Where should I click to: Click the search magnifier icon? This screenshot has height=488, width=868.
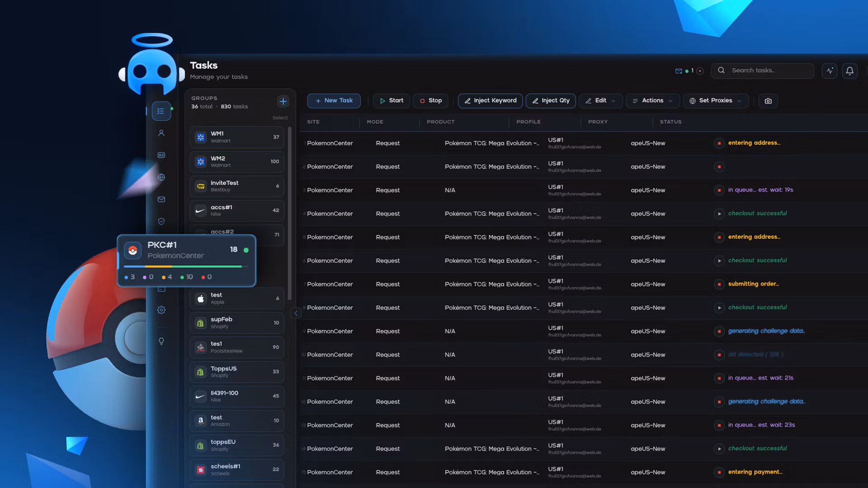721,70
